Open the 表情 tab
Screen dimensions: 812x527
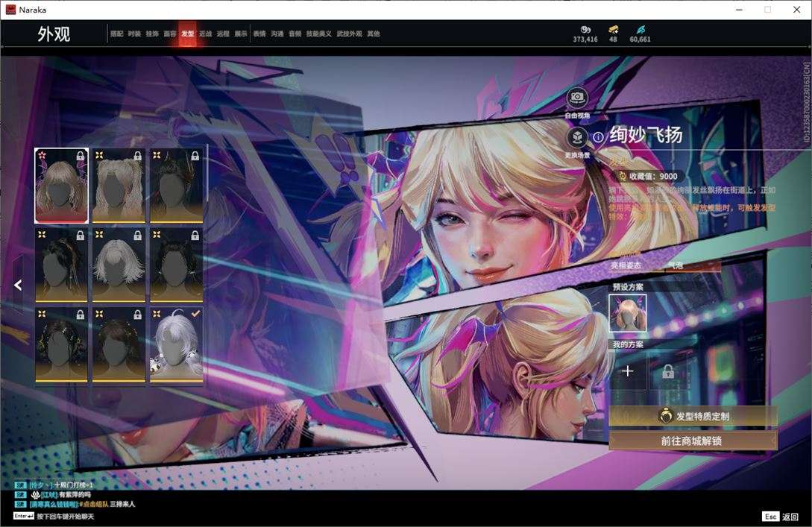click(x=259, y=34)
